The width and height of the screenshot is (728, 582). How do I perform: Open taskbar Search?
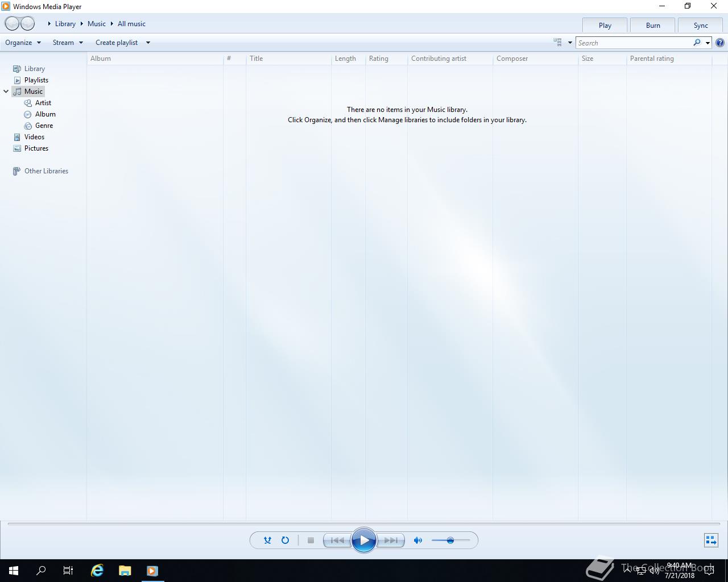(x=41, y=571)
